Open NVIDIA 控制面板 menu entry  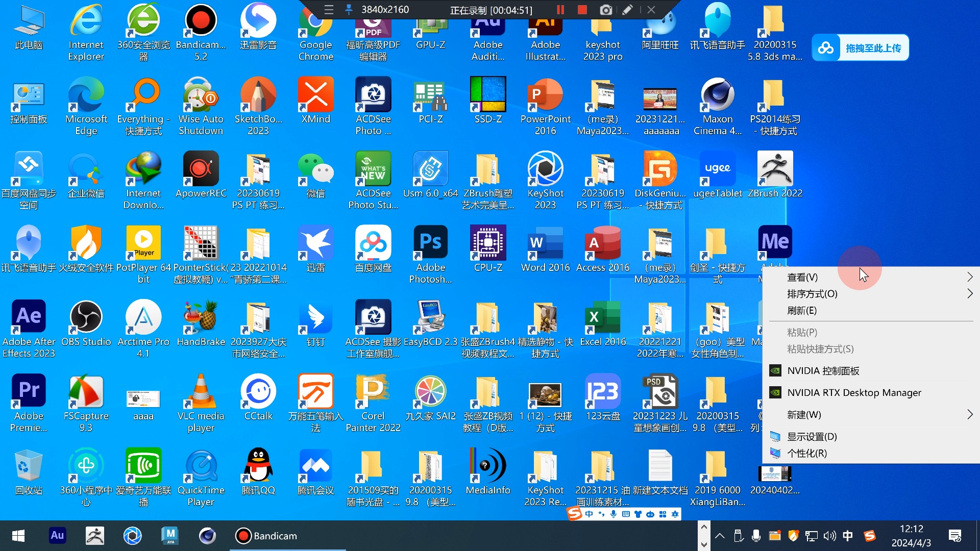(823, 371)
